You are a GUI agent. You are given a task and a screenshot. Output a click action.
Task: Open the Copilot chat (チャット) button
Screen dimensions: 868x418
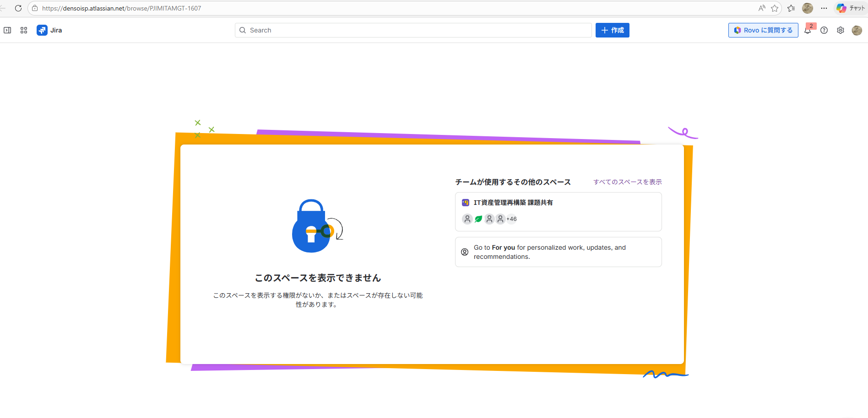[x=851, y=8]
